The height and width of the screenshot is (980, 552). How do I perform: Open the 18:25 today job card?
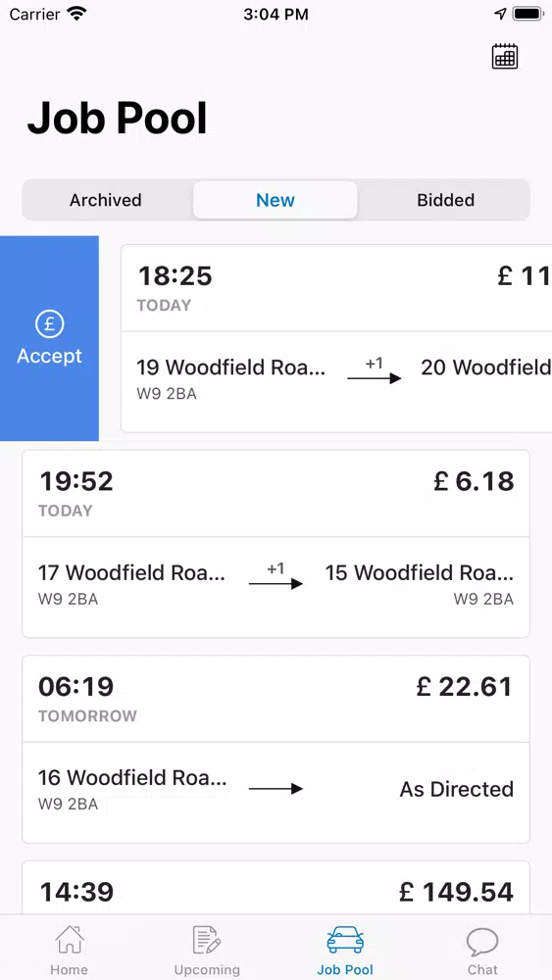click(336, 338)
